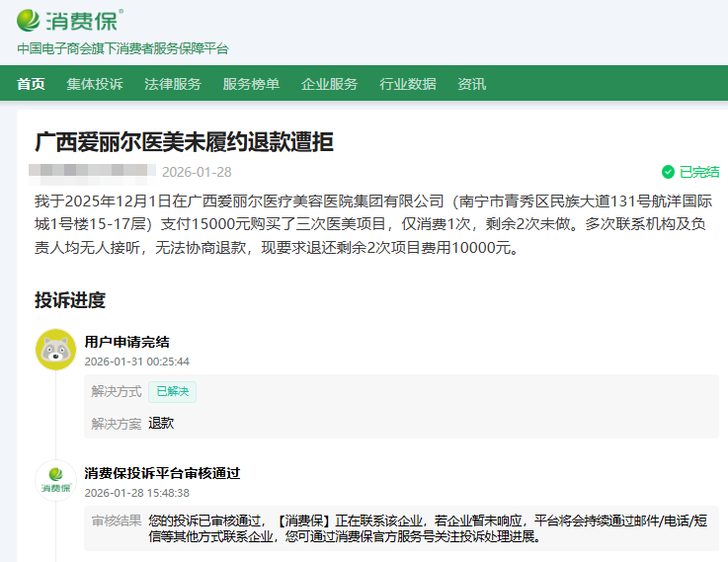The width and height of the screenshot is (728, 562).
Task: Open the 资讯 navigation item
Action: 471,84
